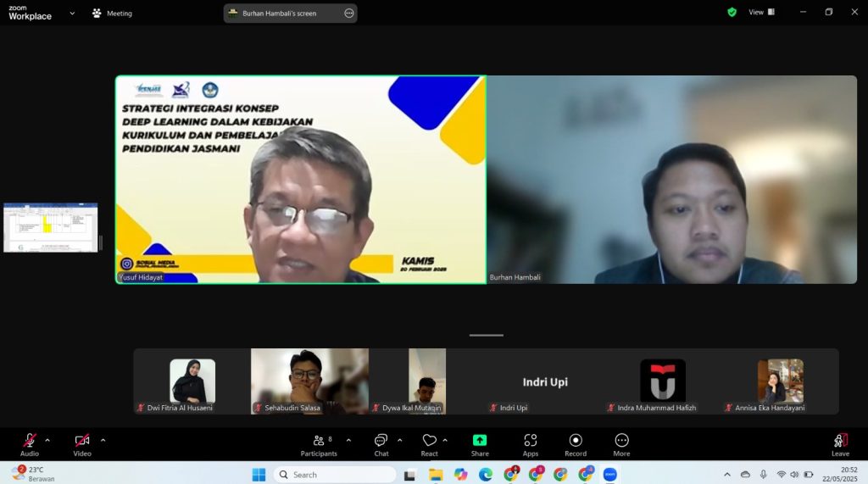Open the Apps menu in Zoom

[531, 443]
